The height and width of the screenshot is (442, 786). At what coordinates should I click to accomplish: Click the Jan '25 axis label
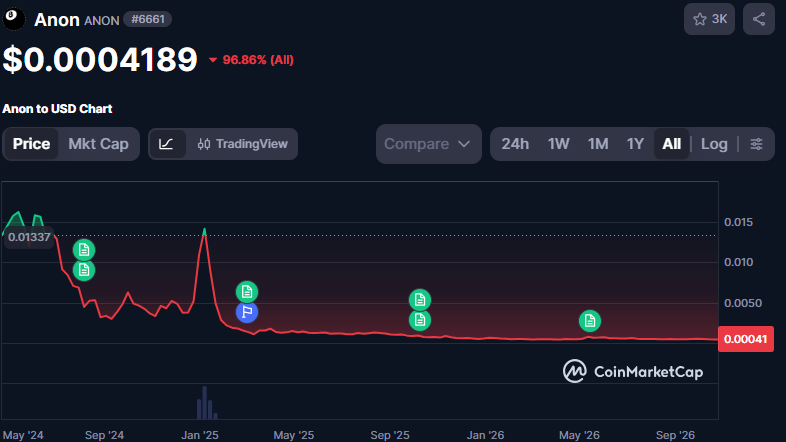[x=200, y=435]
